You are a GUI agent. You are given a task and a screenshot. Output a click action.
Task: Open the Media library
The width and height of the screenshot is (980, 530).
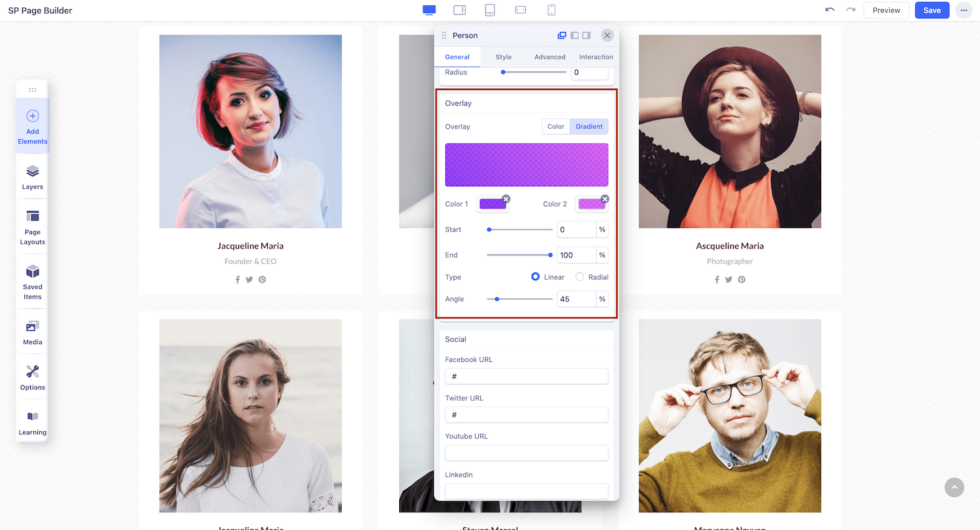coord(33,332)
